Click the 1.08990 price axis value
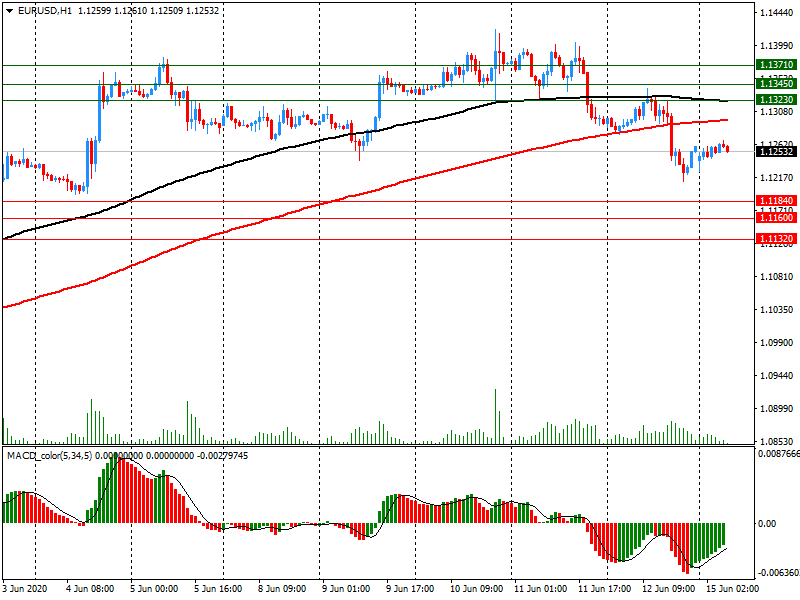Image resolution: width=800 pixels, height=600 pixels. pos(777,409)
